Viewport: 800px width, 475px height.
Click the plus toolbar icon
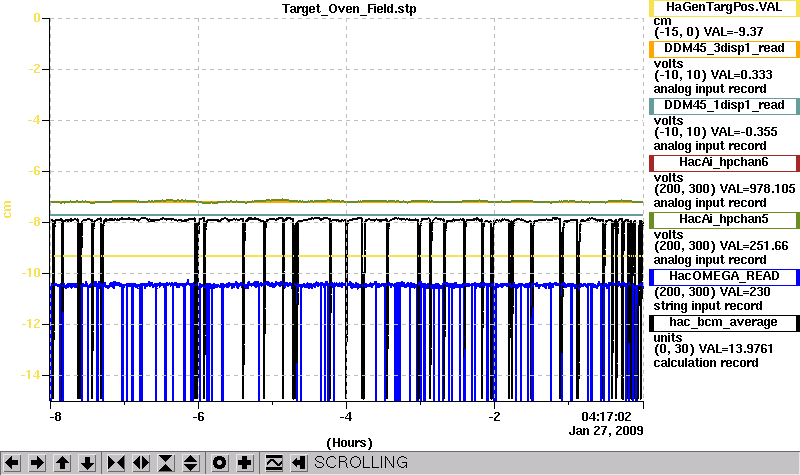pos(245,463)
